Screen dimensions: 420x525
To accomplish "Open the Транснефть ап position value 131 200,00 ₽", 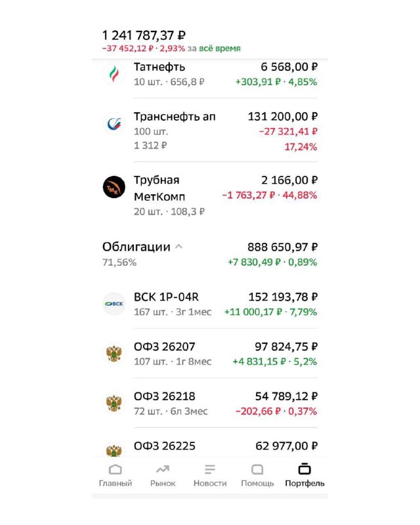I will [283, 117].
